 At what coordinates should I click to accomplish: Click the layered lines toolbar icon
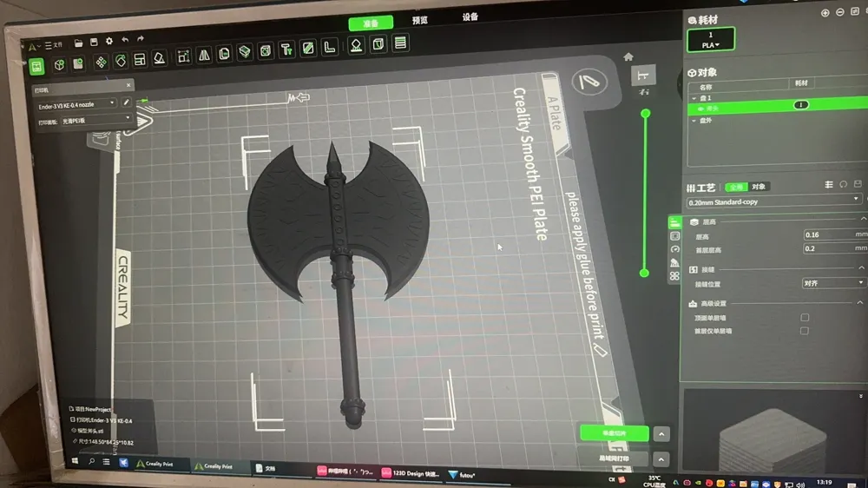pyautogui.click(x=400, y=43)
